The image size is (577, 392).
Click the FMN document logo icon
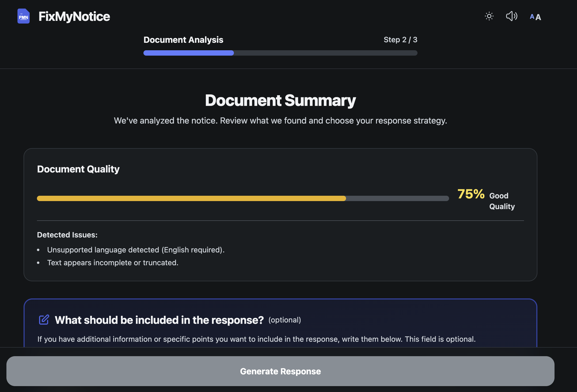coord(24,16)
